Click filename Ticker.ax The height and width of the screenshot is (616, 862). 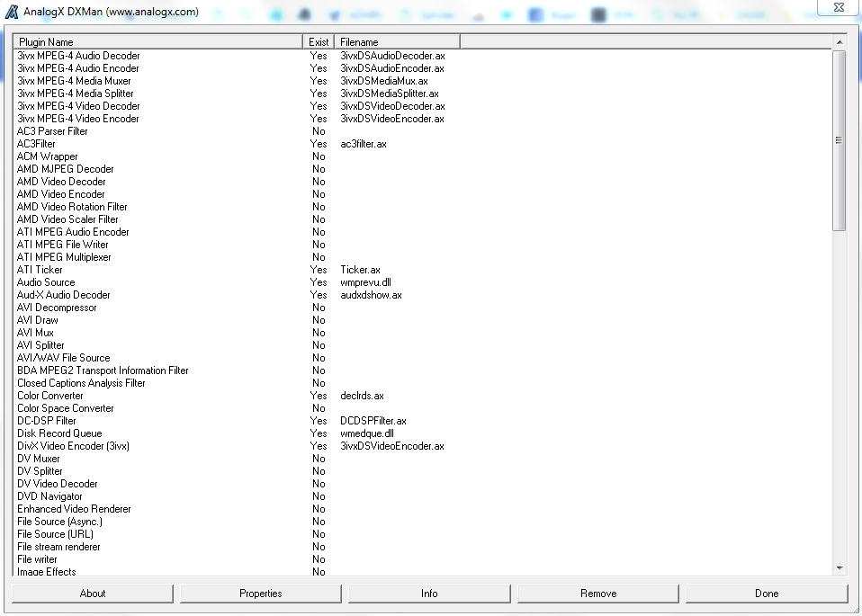point(360,270)
